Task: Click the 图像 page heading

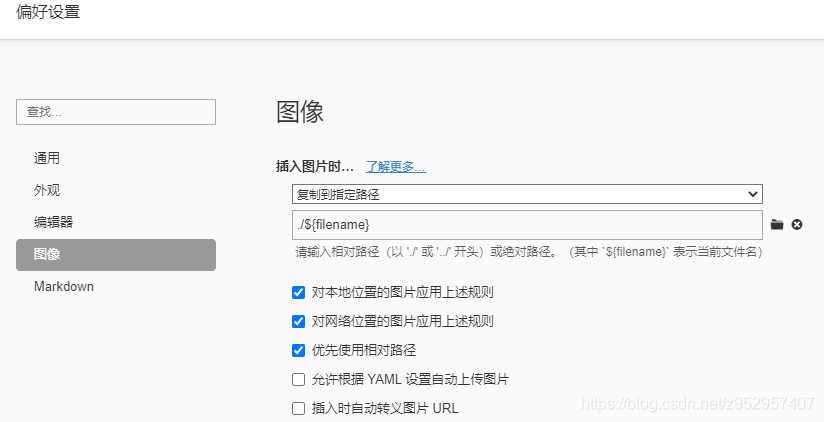Action: [300, 112]
